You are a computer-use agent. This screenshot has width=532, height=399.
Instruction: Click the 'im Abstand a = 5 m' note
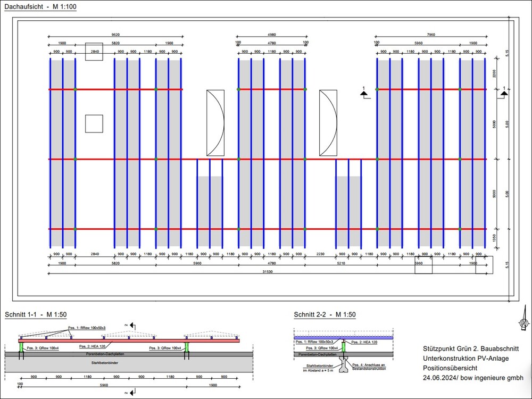pyautogui.click(x=318, y=370)
